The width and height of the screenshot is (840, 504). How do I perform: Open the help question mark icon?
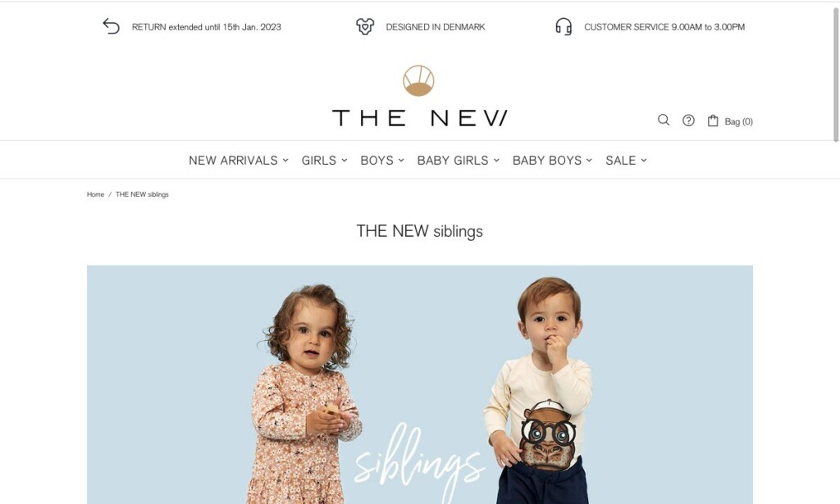(688, 120)
